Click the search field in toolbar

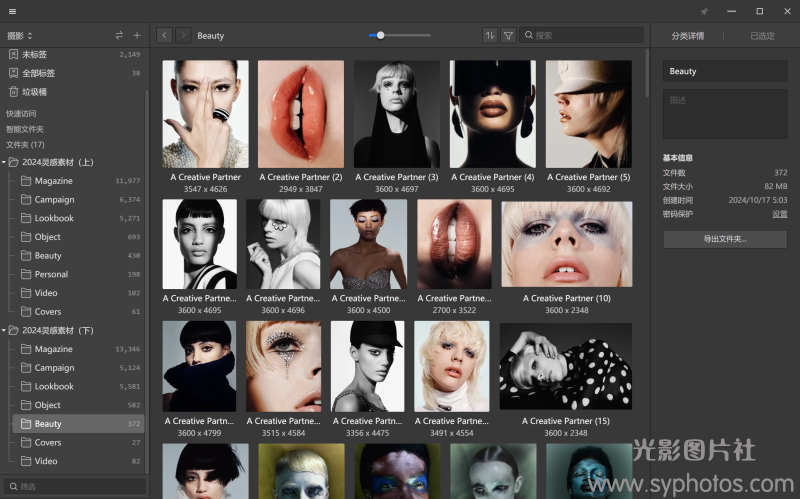585,35
